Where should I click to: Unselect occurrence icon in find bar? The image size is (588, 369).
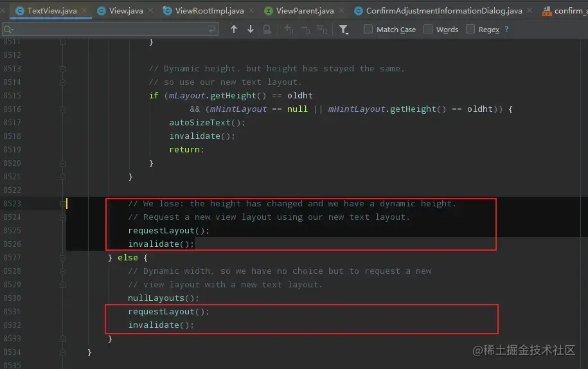point(306,30)
